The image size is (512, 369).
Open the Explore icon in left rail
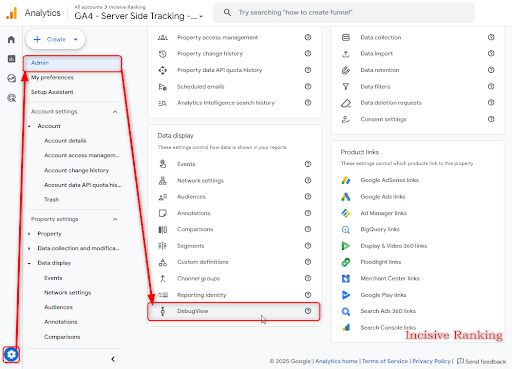pos(11,78)
